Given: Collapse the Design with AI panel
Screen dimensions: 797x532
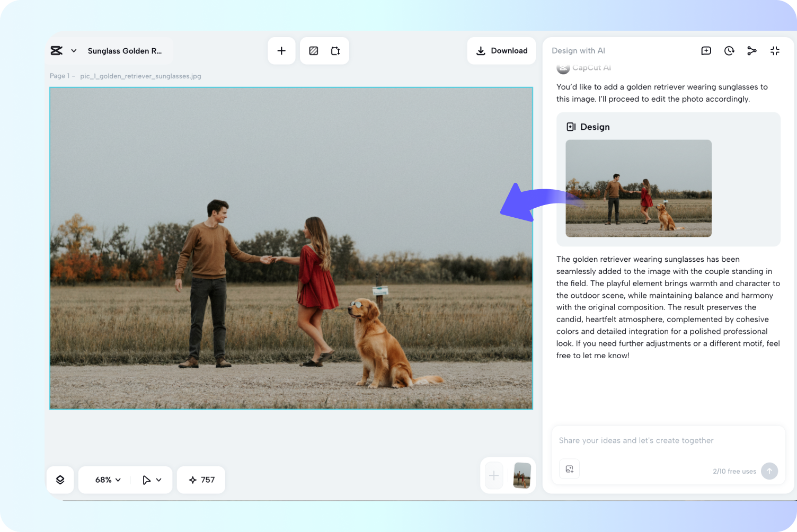Looking at the screenshot, I should pos(775,51).
